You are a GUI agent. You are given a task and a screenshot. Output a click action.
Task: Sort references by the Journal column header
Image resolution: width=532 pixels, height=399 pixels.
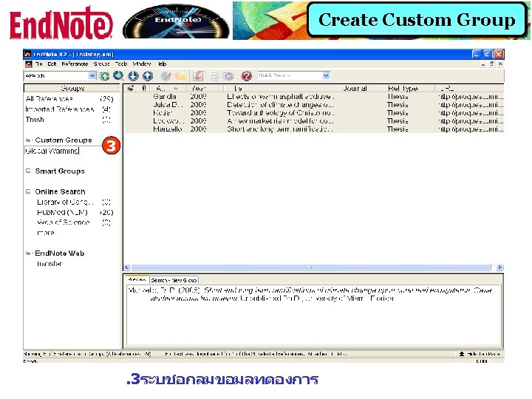361,88
